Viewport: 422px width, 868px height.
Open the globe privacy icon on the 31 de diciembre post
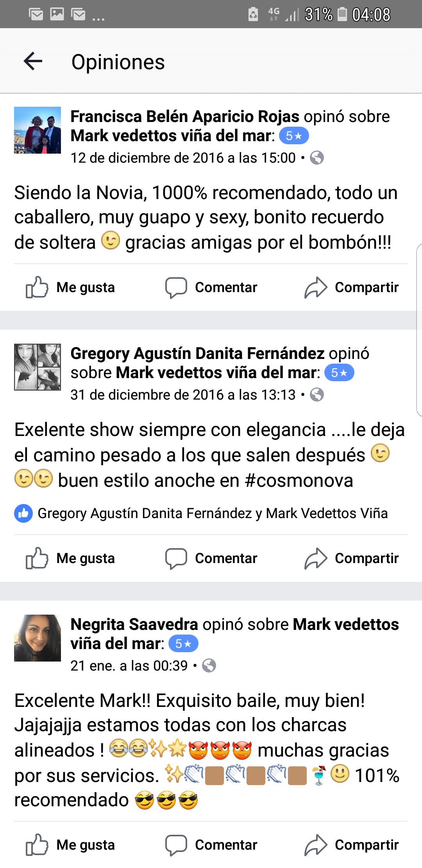pyautogui.click(x=317, y=395)
